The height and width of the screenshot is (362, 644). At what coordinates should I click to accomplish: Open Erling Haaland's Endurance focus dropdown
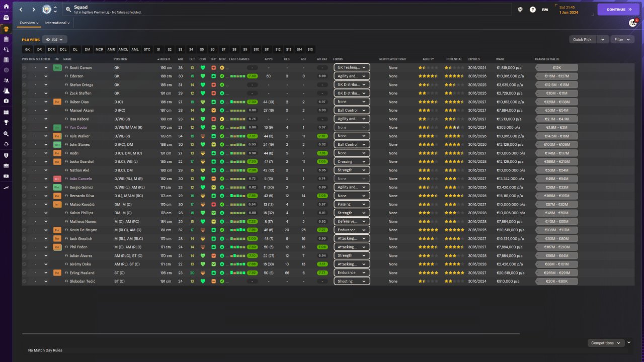coord(351,273)
